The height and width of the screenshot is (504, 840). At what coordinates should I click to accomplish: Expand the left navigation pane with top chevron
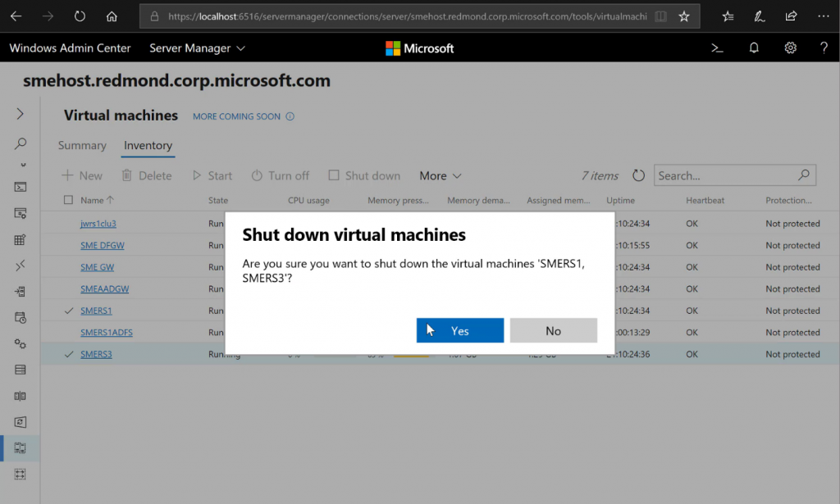pyautogui.click(x=20, y=114)
